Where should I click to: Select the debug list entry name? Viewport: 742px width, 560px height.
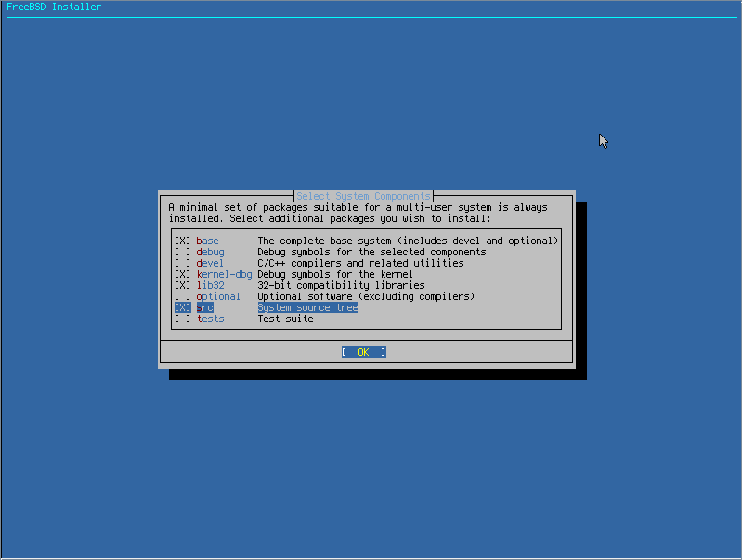coord(210,252)
